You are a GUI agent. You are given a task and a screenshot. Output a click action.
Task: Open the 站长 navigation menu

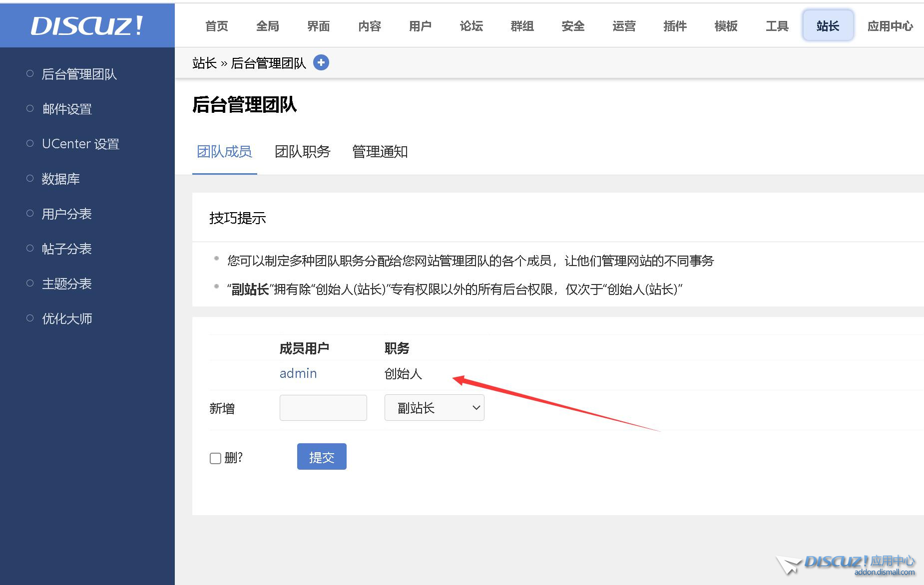827,25
